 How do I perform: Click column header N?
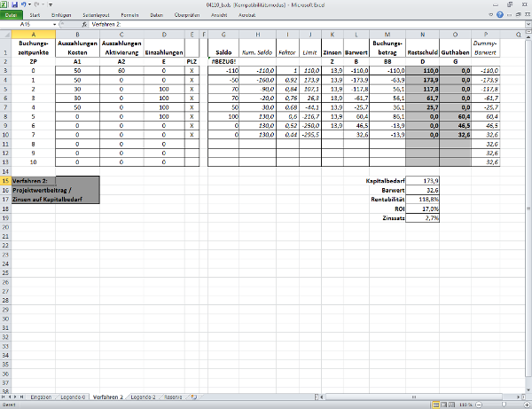point(424,33)
